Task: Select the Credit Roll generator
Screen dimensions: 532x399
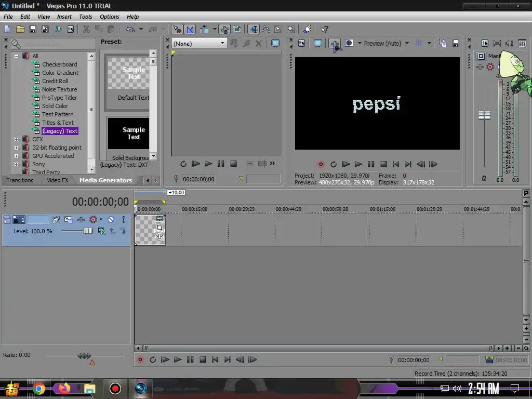Action: pos(55,81)
